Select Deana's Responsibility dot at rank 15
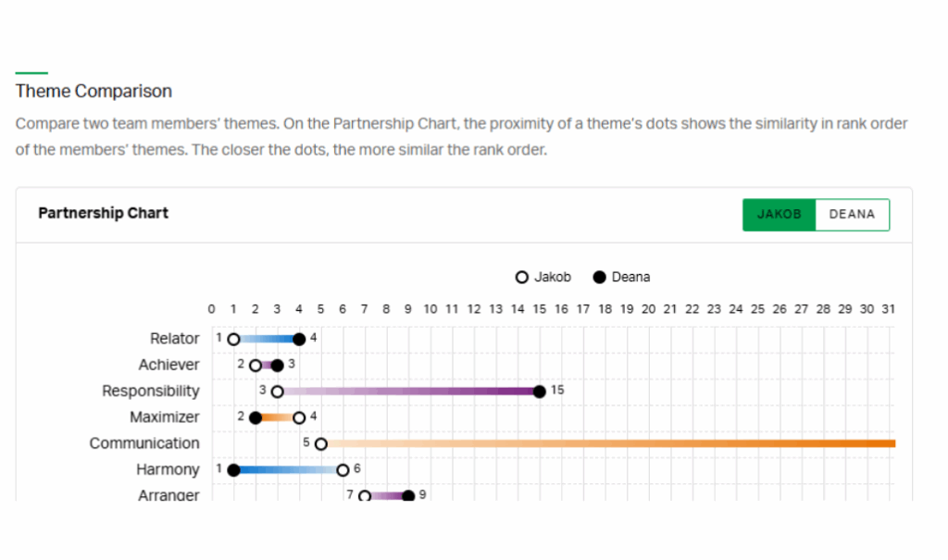The width and height of the screenshot is (948, 560). [x=540, y=392]
